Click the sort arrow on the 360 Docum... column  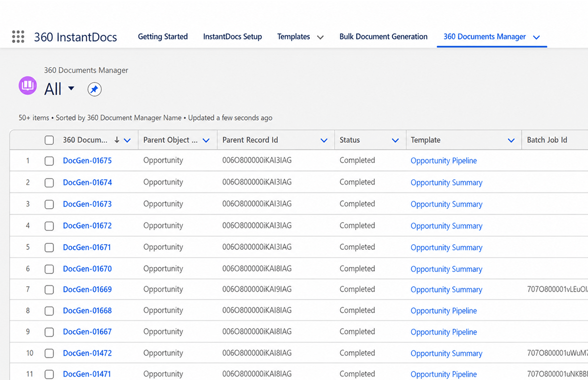coord(117,140)
